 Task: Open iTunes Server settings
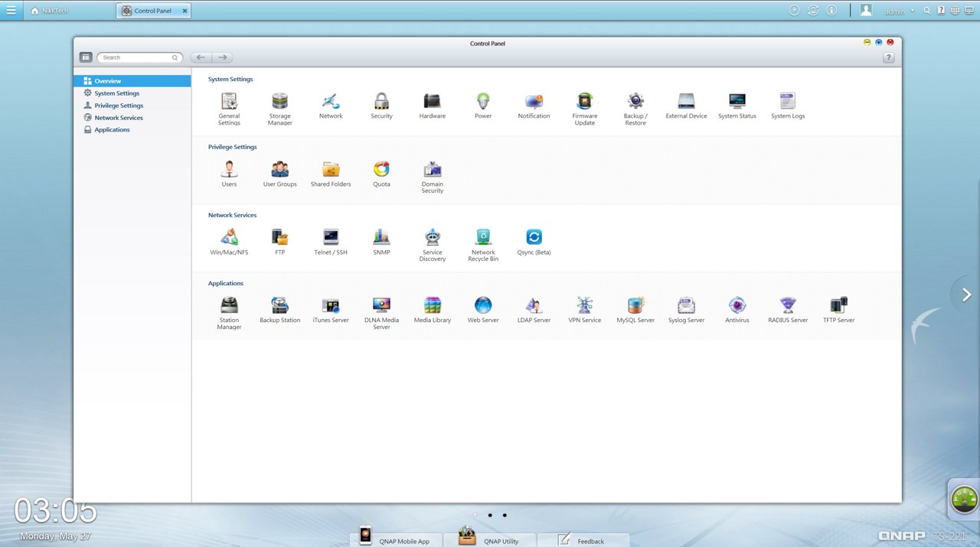[x=331, y=309]
